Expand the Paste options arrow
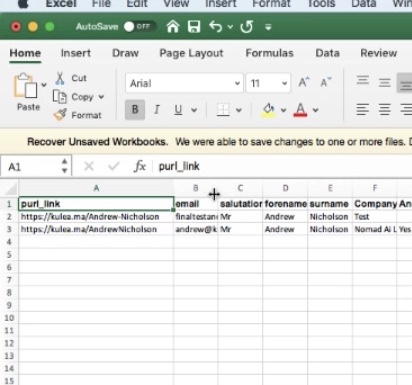Viewport: 412px width, 385px height. 44,85
